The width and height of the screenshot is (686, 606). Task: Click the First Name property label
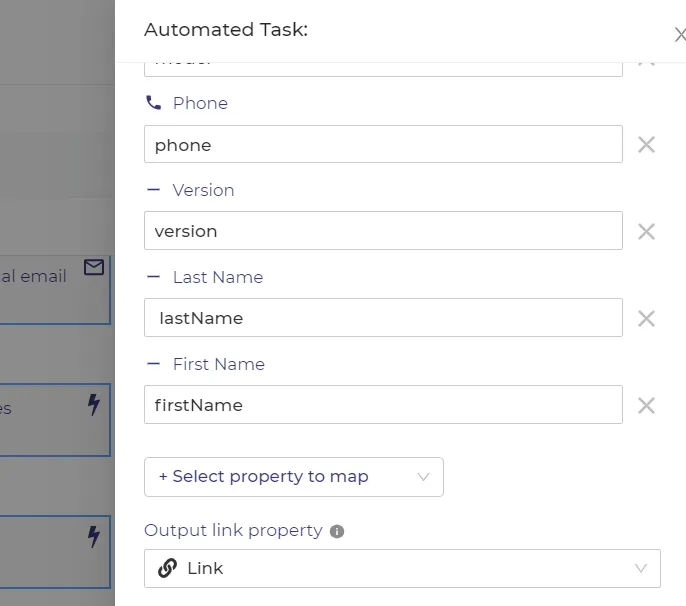(219, 364)
